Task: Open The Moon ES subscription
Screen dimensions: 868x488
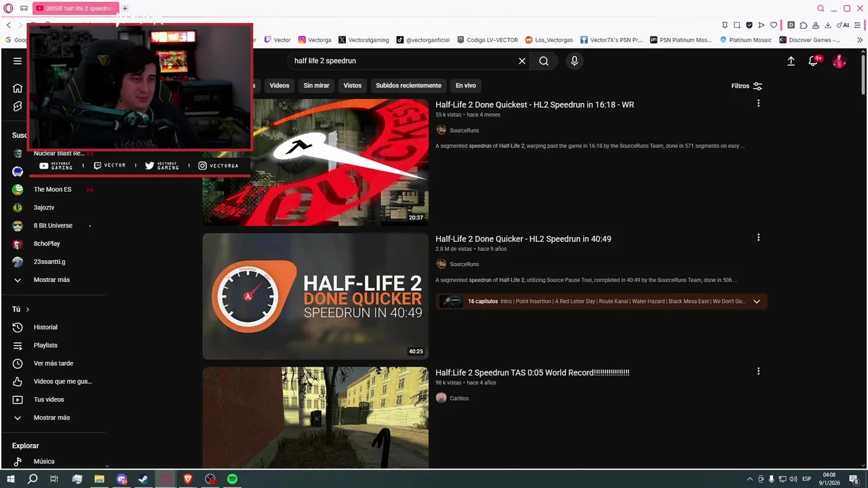Action: coord(52,190)
